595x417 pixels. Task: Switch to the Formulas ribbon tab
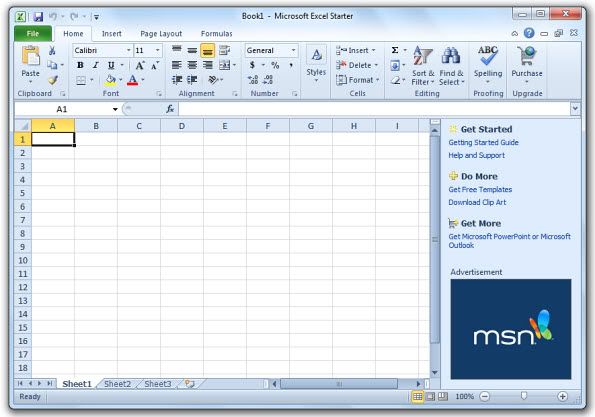[x=216, y=34]
